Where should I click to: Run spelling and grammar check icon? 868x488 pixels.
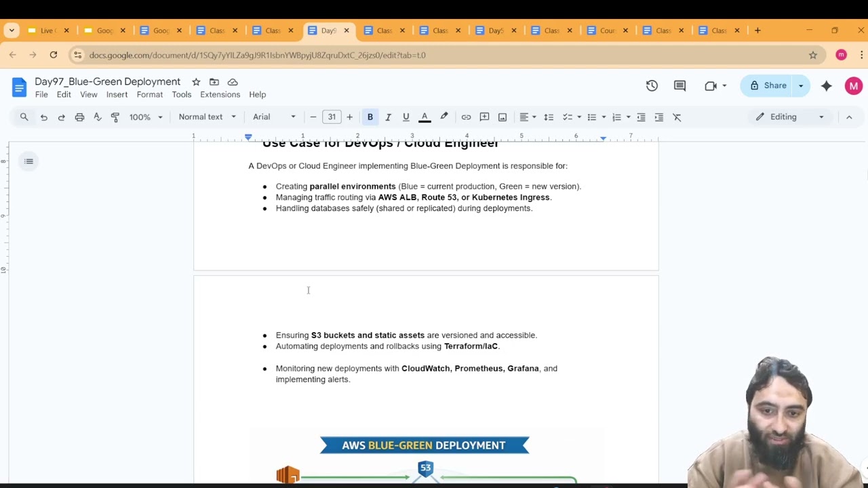97,117
